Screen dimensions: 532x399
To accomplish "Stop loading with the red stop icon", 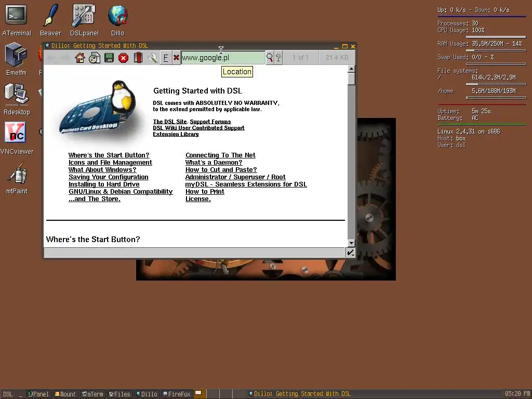I will [x=124, y=58].
